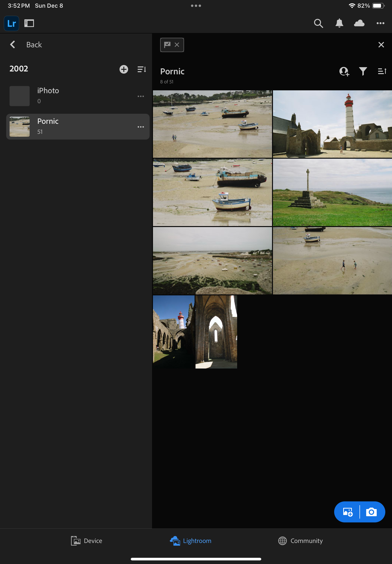Switch to the Device tab

point(87,541)
